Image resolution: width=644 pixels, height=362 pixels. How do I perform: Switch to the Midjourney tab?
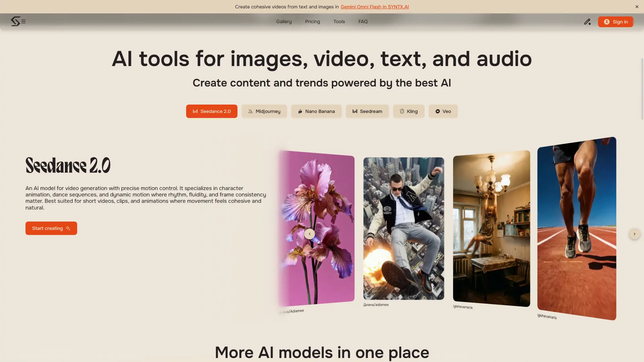point(264,111)
